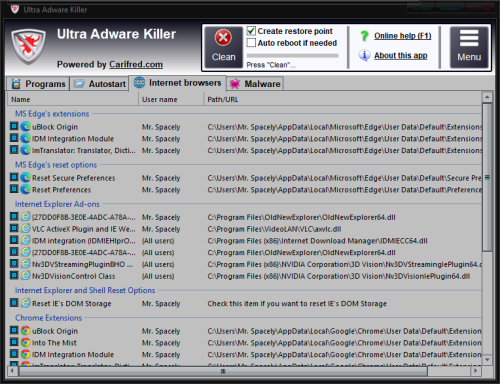Check the Reset Secure Preferences item
This screenshot has height=384, width=500.
[14, 177]
